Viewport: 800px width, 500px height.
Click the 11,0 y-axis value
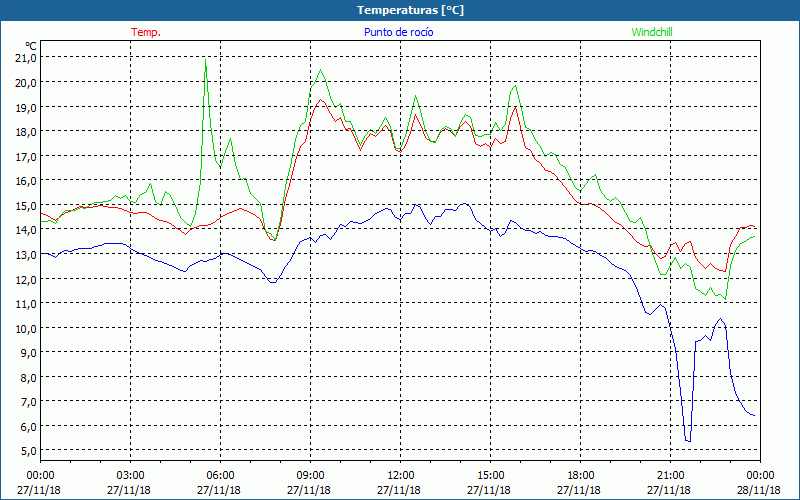[26, 304]
